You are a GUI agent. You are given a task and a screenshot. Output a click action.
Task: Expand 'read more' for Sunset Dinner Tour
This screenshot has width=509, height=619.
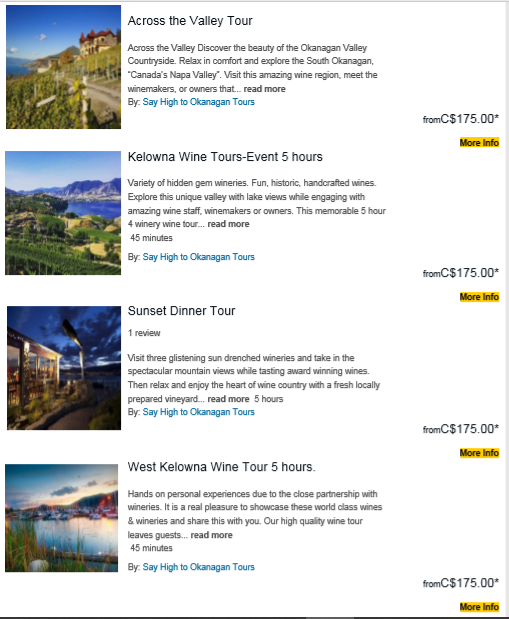click(x=228, y=399)
